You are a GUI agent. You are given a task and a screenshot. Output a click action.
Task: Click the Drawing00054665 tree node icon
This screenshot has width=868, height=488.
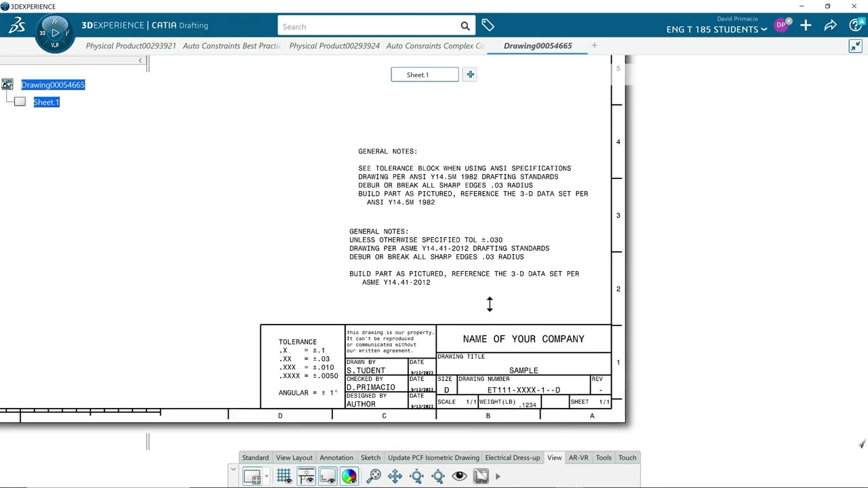7,84
